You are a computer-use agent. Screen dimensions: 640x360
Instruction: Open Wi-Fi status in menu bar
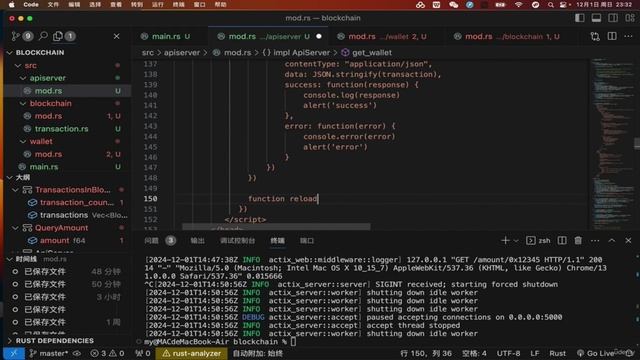click(518, 4)
